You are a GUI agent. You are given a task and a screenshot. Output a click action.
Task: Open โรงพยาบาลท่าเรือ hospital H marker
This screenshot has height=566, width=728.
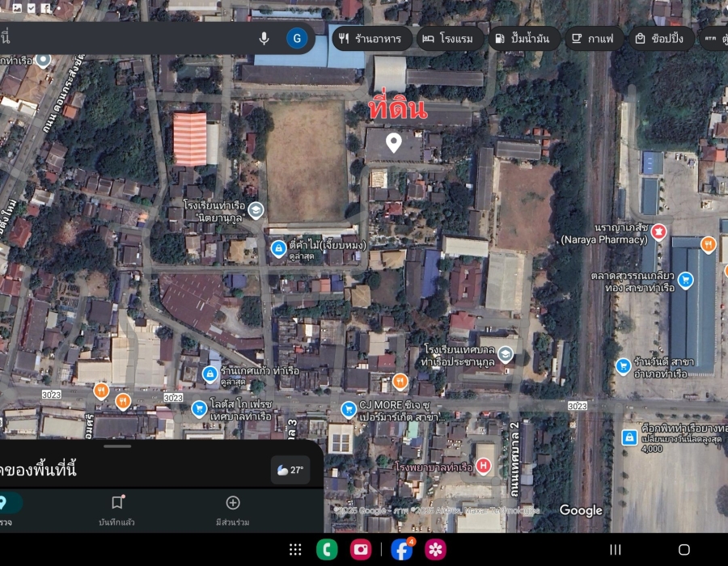(x=484, y=466)
